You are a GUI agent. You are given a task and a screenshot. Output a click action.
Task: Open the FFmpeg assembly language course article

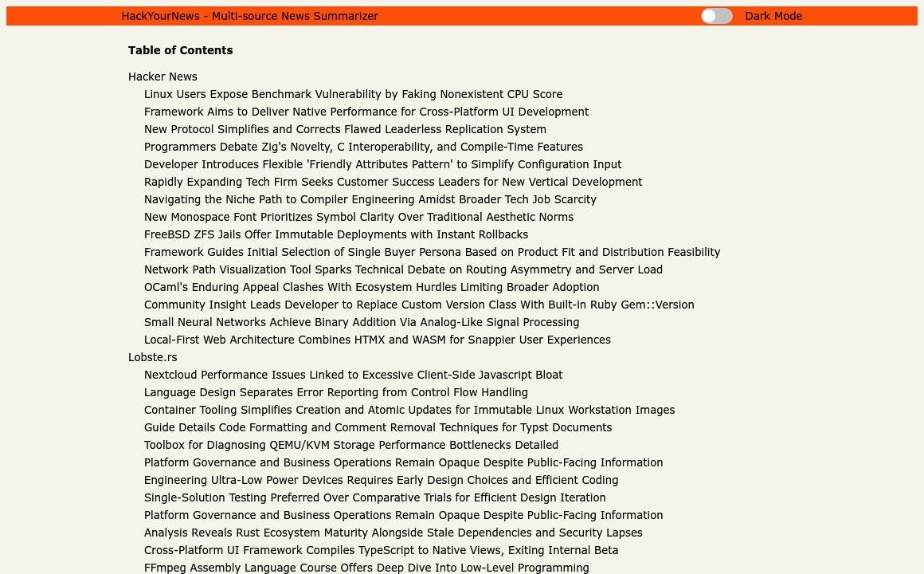pyautogui.click(x=366, y=568)
